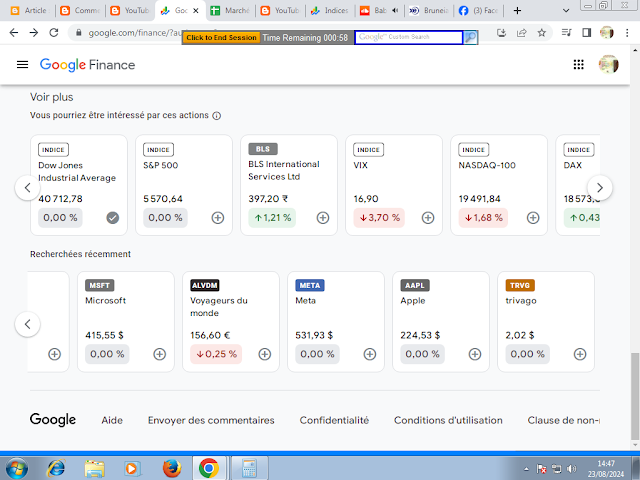Viewport: 640px width, 480px height.
Task: Open Windows Media Player from taskbar
Action: pos(132,468)
